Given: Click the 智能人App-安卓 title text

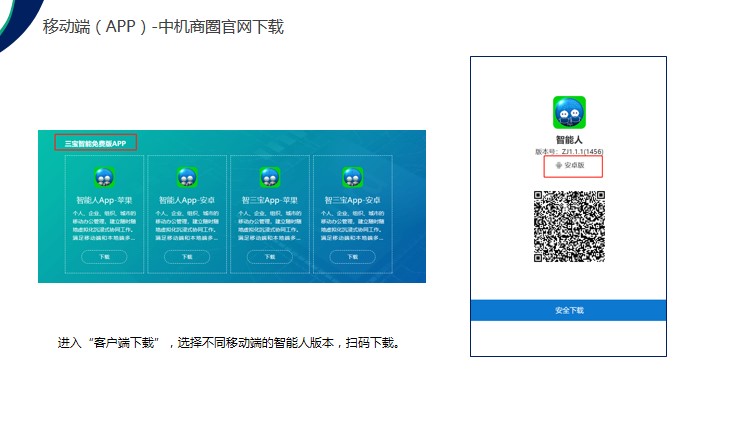Looking at the screenshot, I should [x=187, y=200].
